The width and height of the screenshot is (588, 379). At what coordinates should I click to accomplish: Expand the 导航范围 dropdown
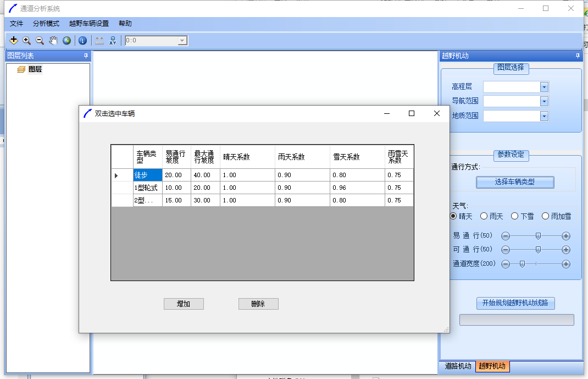pyautogui.click(x=544, y=101)
